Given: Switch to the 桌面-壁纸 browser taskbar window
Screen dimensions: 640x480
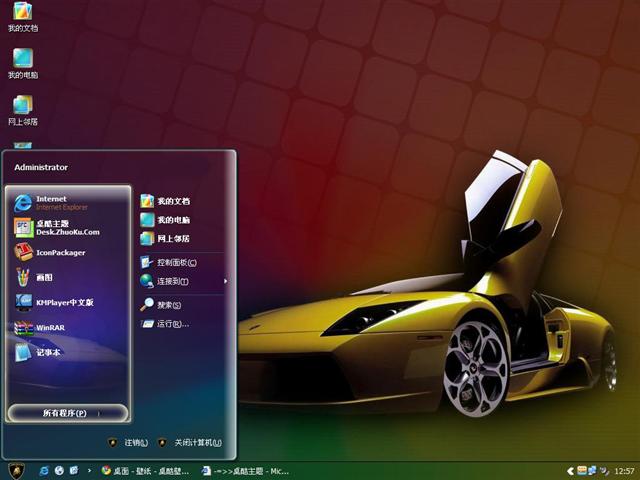Looking at the screenshot, I should click(x=146, y=470).
